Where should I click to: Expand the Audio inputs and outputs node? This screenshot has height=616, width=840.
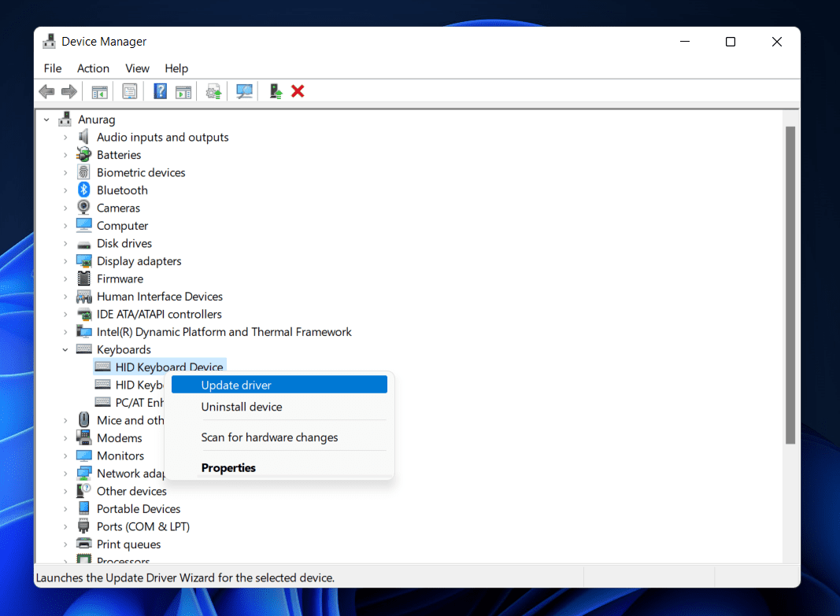66,137
